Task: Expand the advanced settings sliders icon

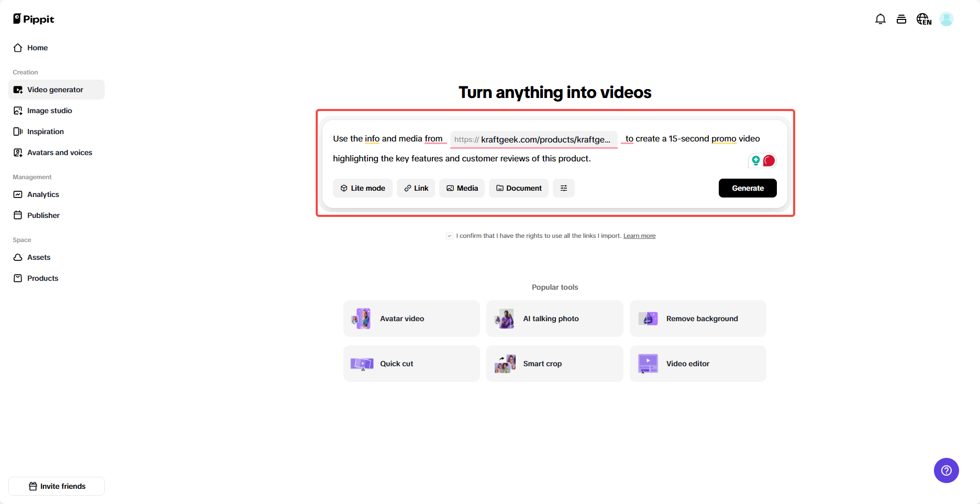Action: [564, 188]
